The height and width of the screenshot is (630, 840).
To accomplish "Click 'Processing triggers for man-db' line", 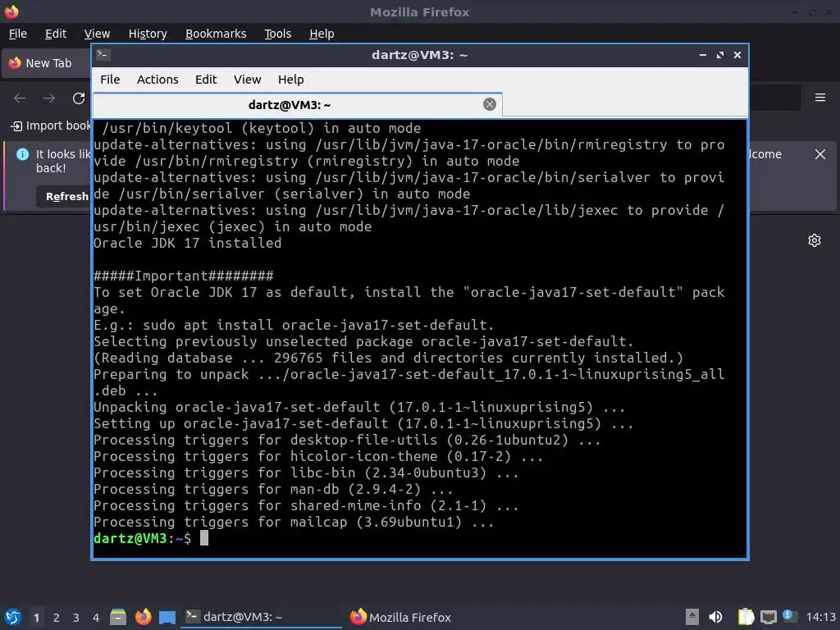I will [273, 489].
